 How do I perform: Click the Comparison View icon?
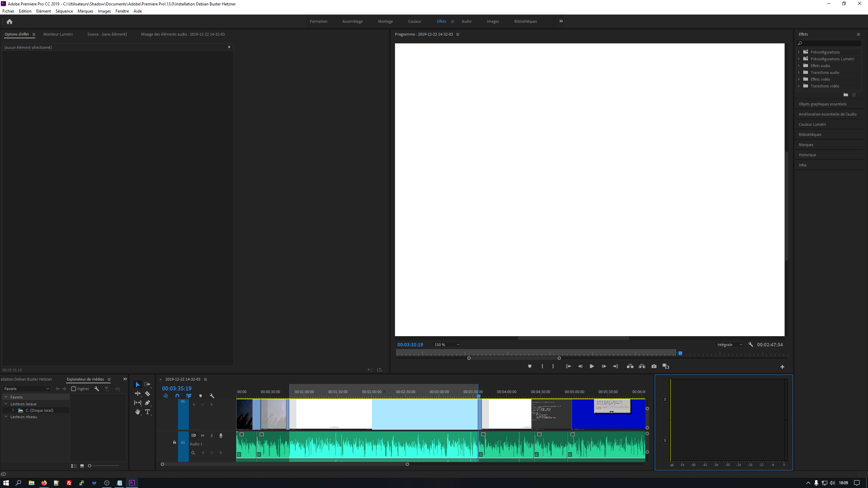666,366
